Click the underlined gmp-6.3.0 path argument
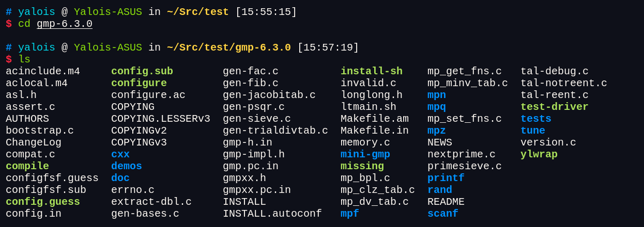 coord(65,24)
